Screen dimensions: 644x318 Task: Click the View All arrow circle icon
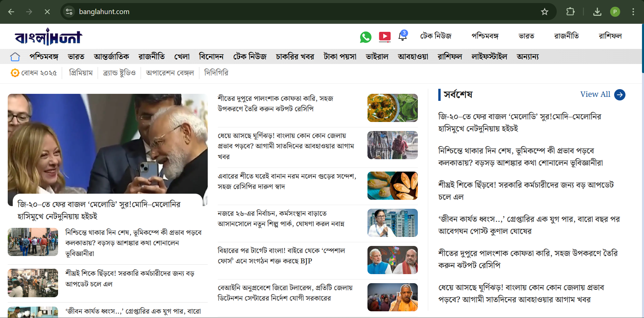click(620, 95)
